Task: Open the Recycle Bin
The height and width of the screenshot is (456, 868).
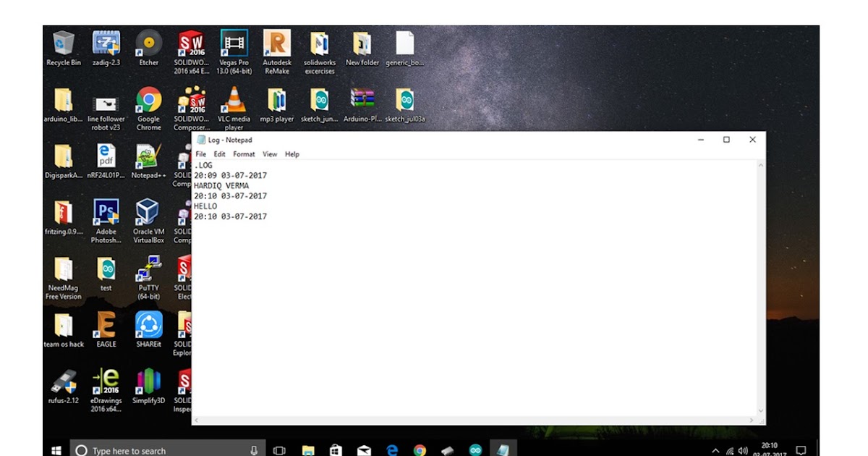Action: 64,45
